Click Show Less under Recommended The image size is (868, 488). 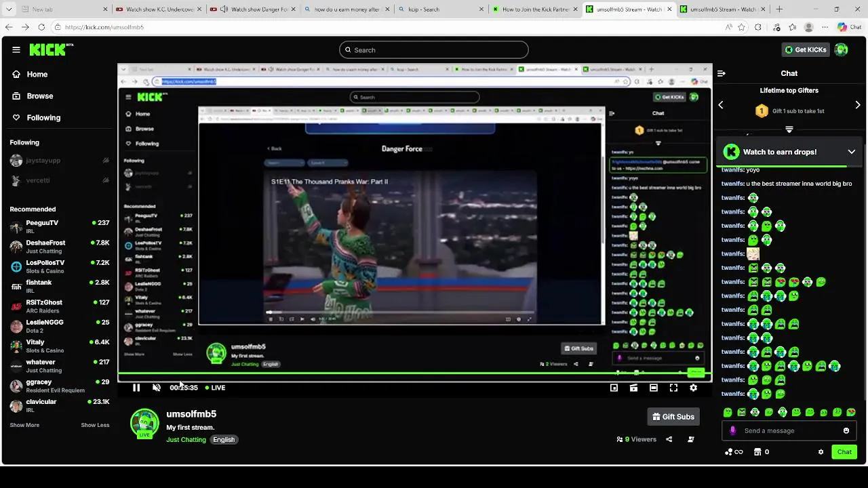95,425
